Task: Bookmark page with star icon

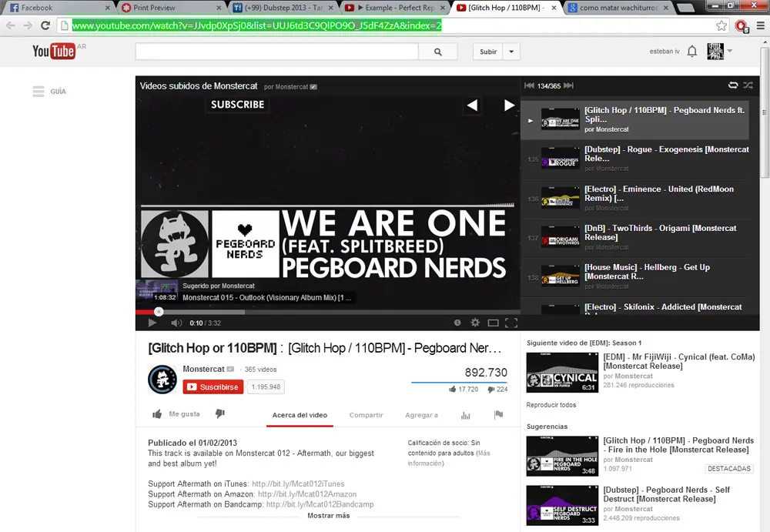Action: [721, 25]
